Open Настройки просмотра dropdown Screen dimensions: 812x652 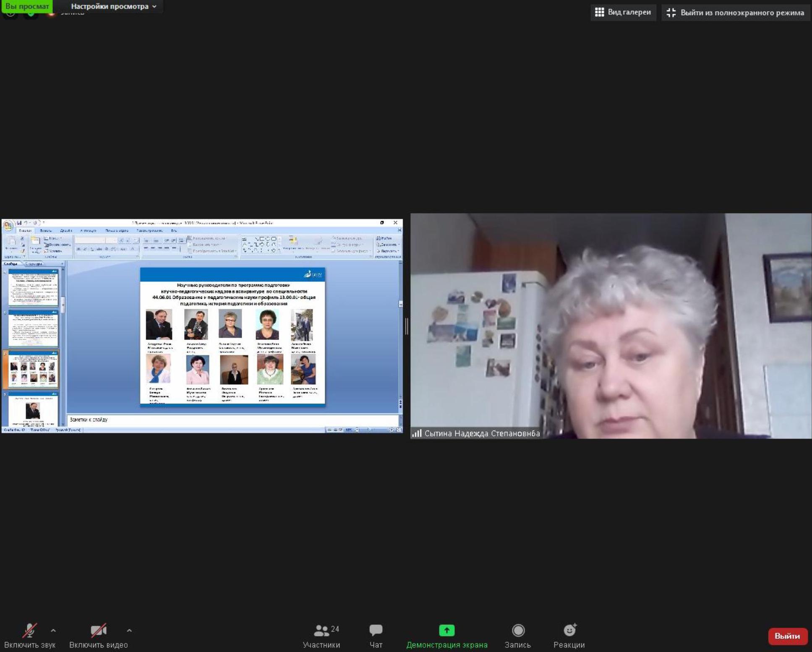point(114,6)
